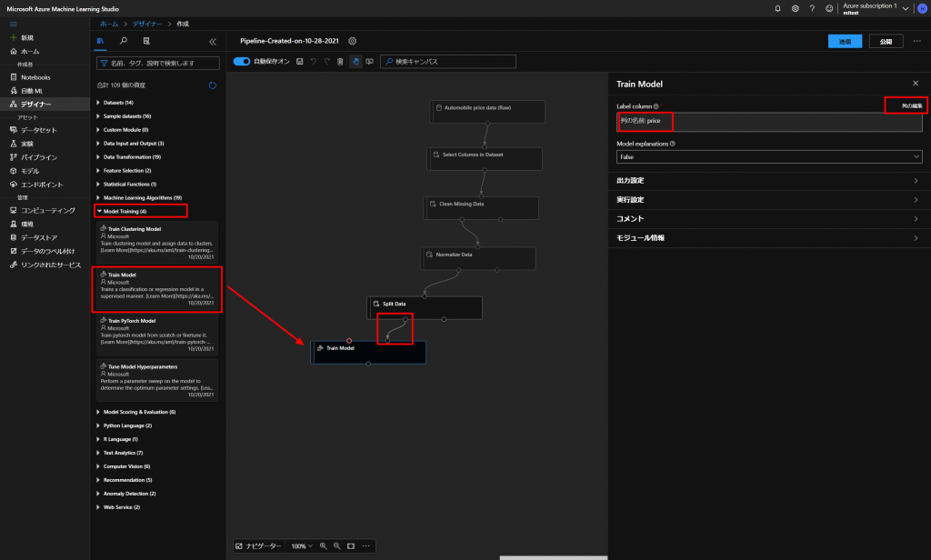Click the blue 送信 submit button
The image size is (931, 560).
point(845,41)
